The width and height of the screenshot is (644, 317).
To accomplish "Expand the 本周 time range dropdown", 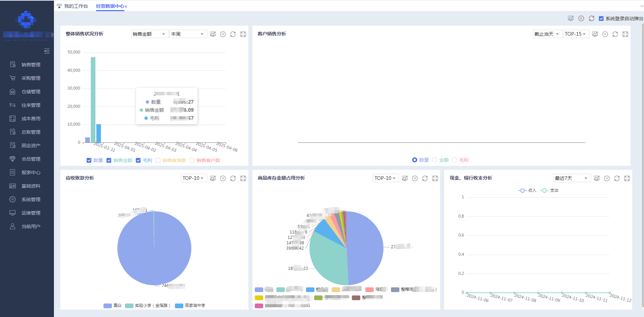I will [x=188, y=34].
